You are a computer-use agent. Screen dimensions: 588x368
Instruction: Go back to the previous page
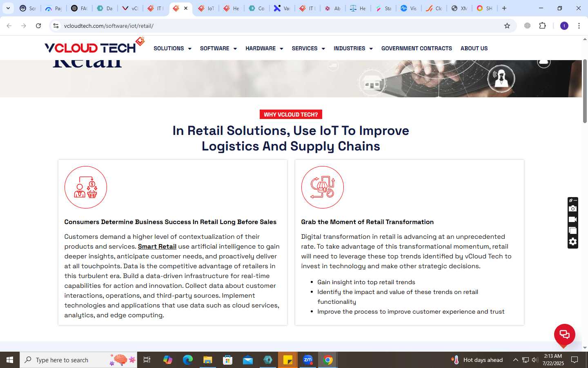9,26
